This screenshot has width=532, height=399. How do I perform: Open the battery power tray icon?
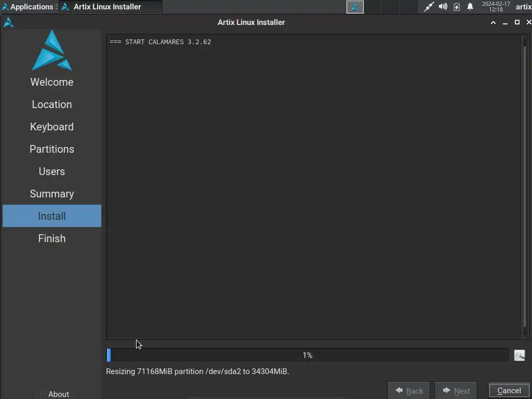[x=457, y=6]
